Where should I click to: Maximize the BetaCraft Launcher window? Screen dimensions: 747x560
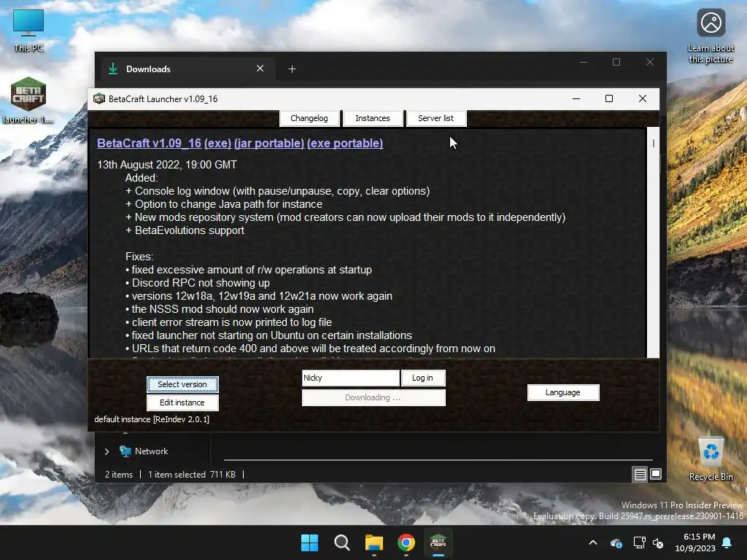[x=609, y=98]
